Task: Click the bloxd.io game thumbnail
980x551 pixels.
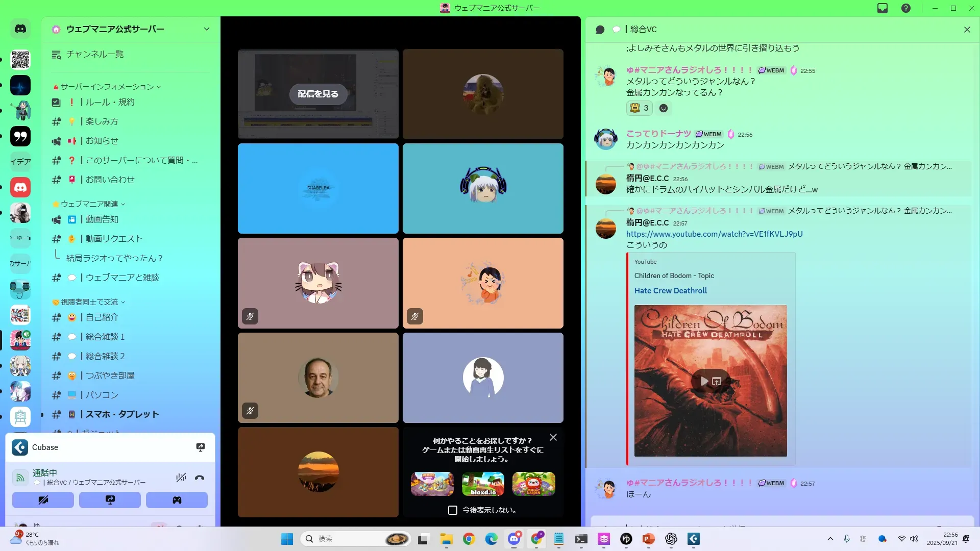Action: [x=483, y=484]
